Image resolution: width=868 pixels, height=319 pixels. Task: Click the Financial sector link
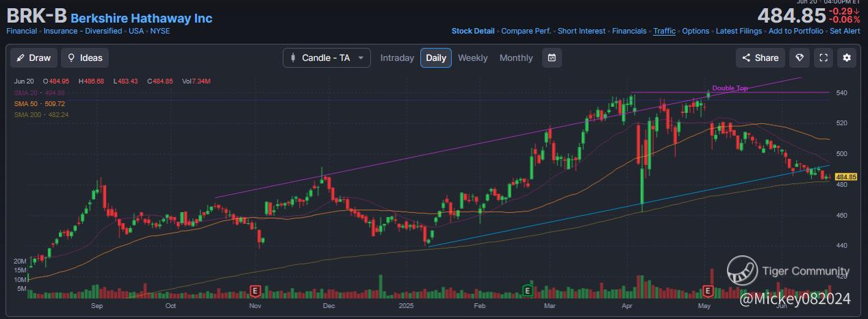(22, 31)
